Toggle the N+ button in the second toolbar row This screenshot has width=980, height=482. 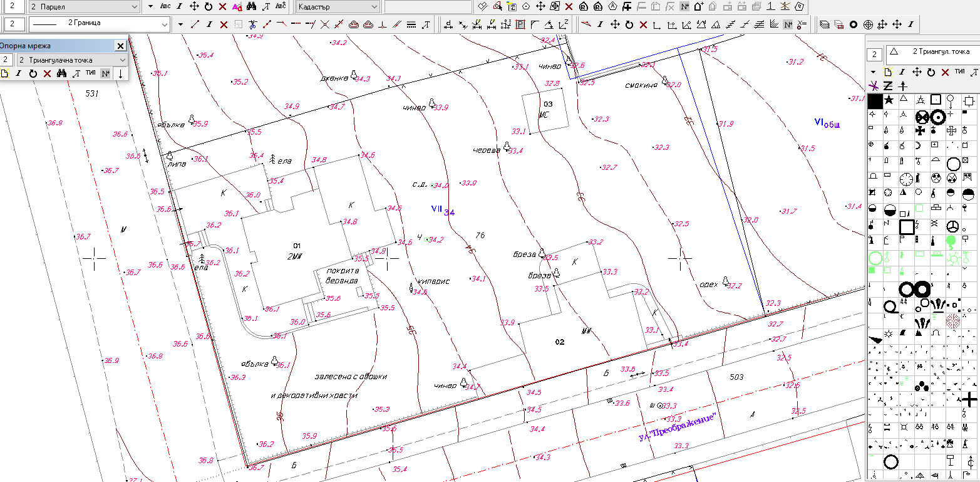(788, 24)
